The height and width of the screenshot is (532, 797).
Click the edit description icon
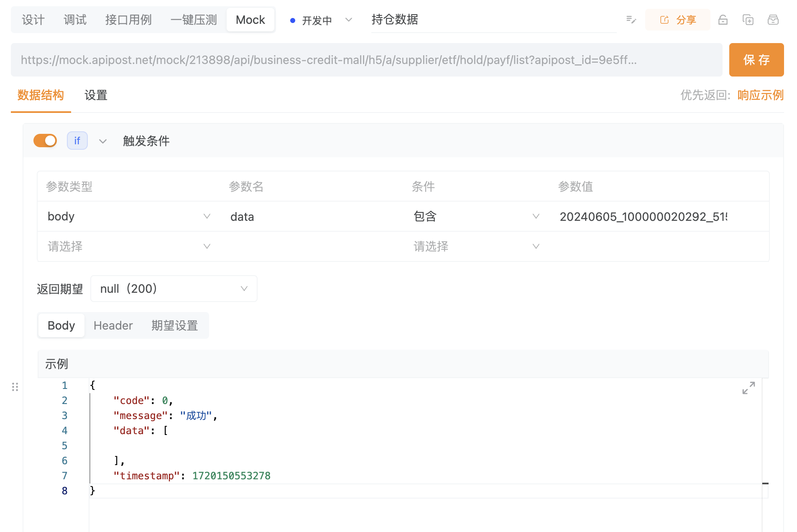[631, 20]
